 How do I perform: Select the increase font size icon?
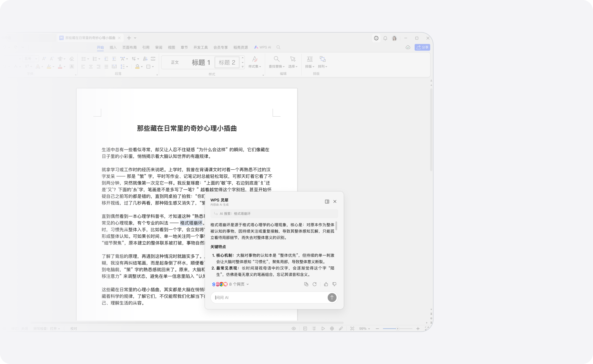[x=44, y=58]
